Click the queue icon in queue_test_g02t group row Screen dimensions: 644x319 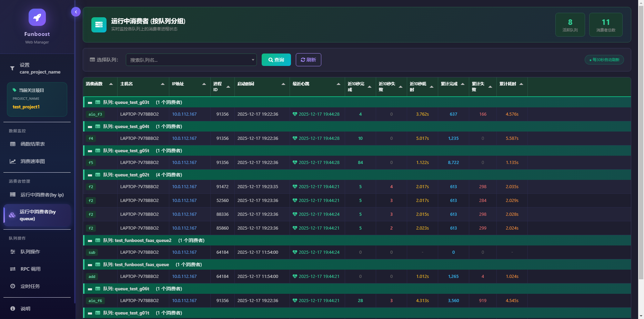click(98, 175)
